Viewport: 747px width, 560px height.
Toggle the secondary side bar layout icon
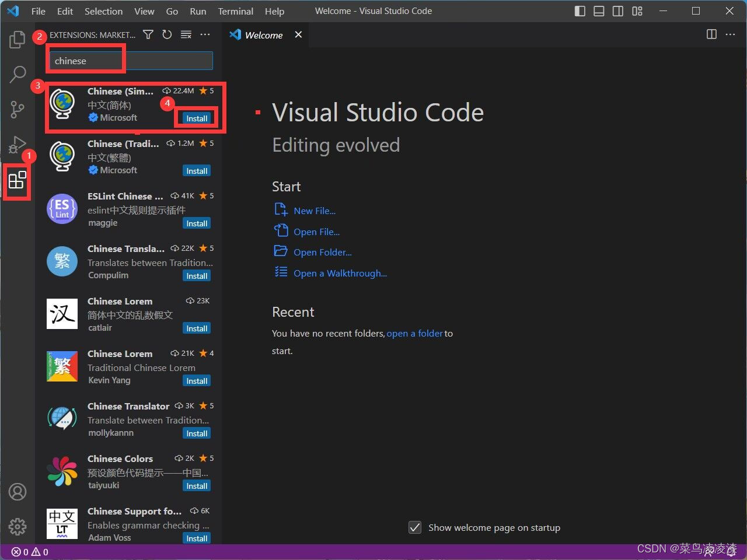click(x=618, y=11)
